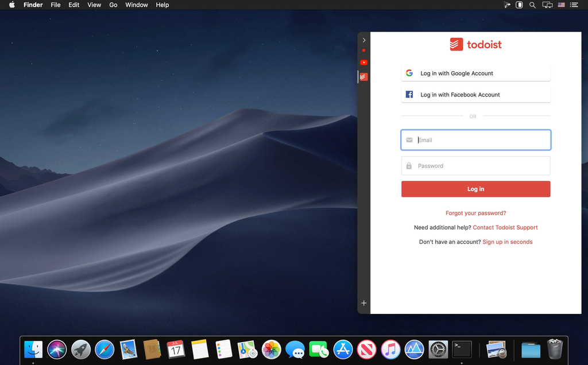Focus the Password input field
Image resolution: width=588 pixels, height=365 pixels.
(x=475, y=166)
